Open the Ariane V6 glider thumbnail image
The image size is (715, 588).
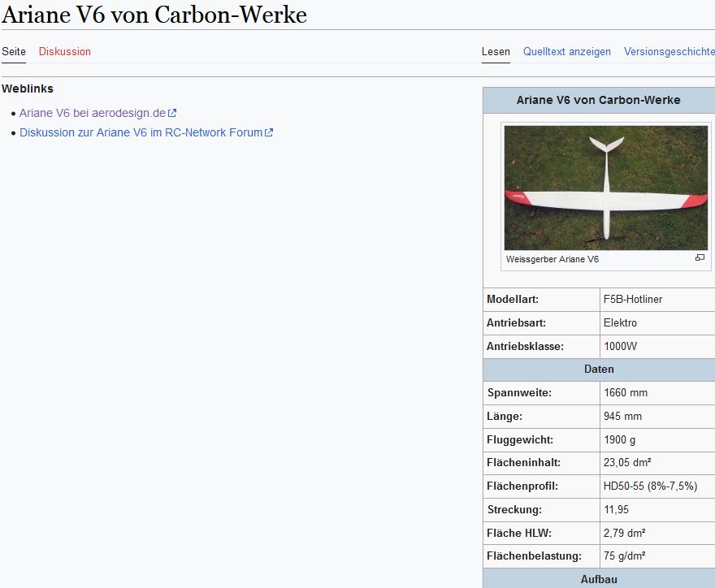(x=605, y=188)
